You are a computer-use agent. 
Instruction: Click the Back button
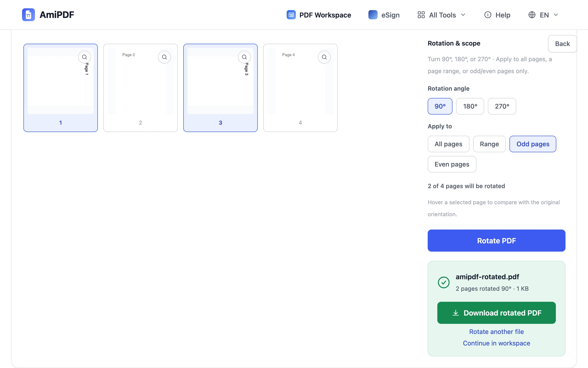(562, 44)
